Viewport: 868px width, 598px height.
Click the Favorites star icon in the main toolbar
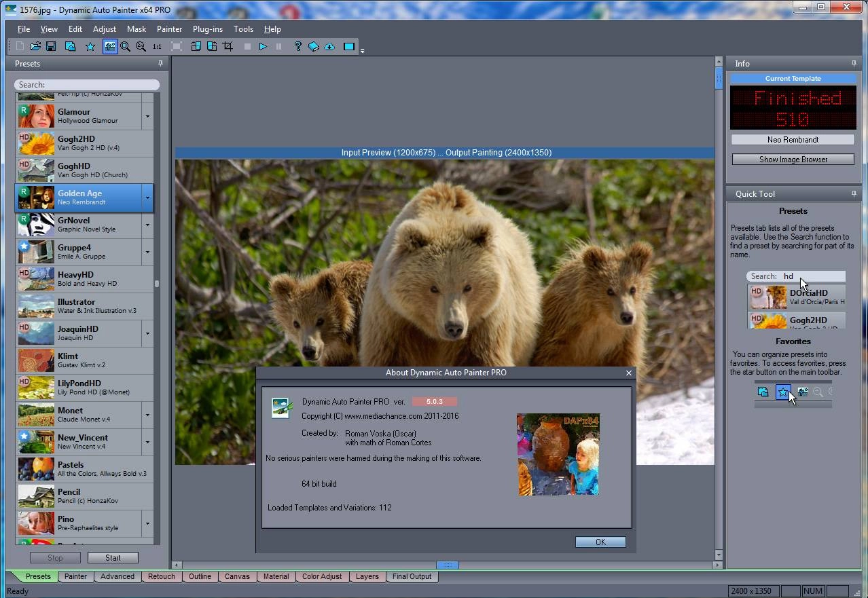(x=90, y=46)
